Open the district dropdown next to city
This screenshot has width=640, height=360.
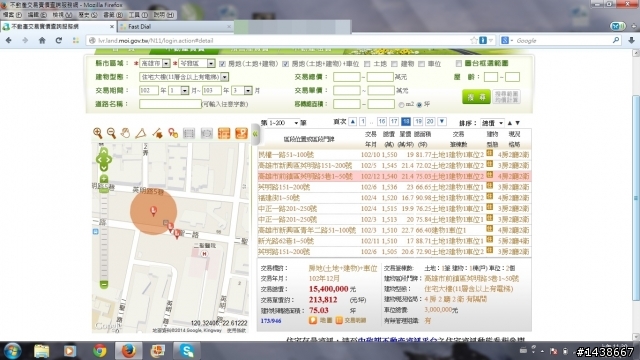(x=197, y=64)
